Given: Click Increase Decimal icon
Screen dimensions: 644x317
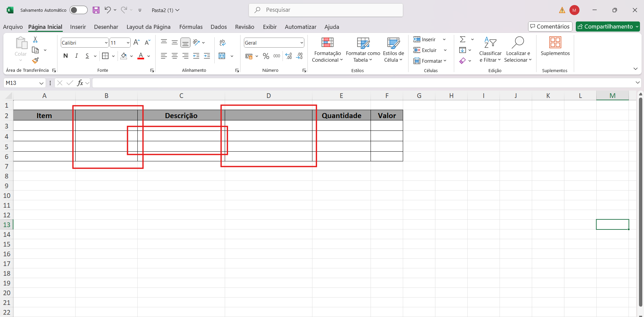Looking at the screenshot, I should click(289, 56).
